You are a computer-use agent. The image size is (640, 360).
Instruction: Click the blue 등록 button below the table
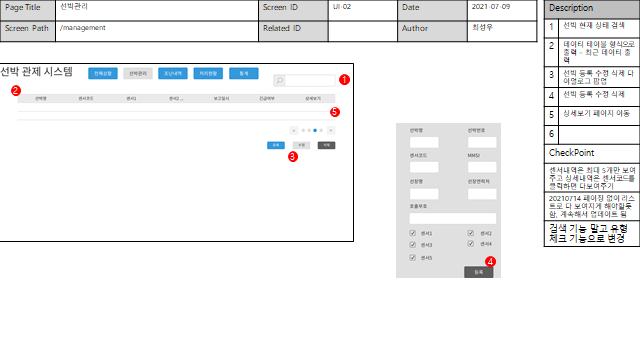[x=276, y=145]
